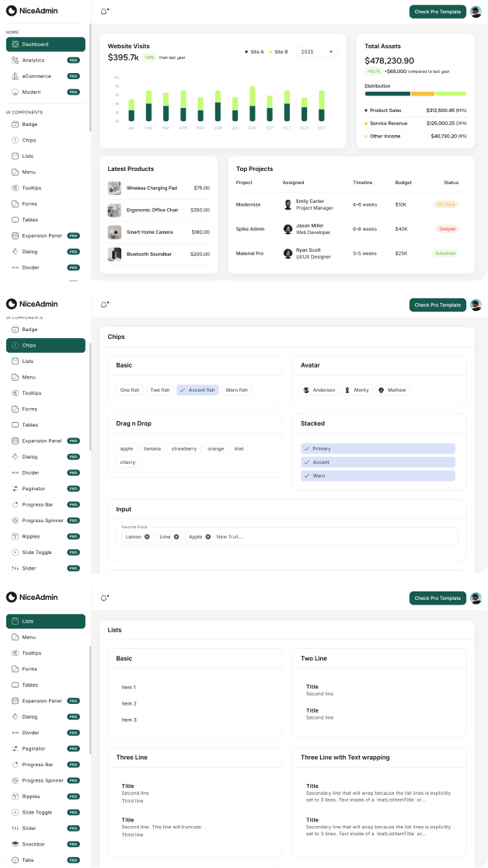
Task: Select the Dashboard menu item
Action: (46, 44)
